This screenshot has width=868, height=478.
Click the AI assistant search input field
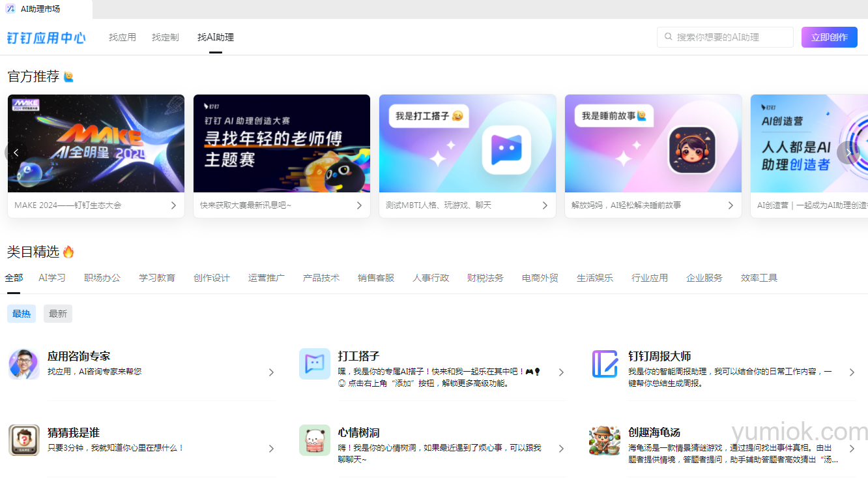click(725, 37)
